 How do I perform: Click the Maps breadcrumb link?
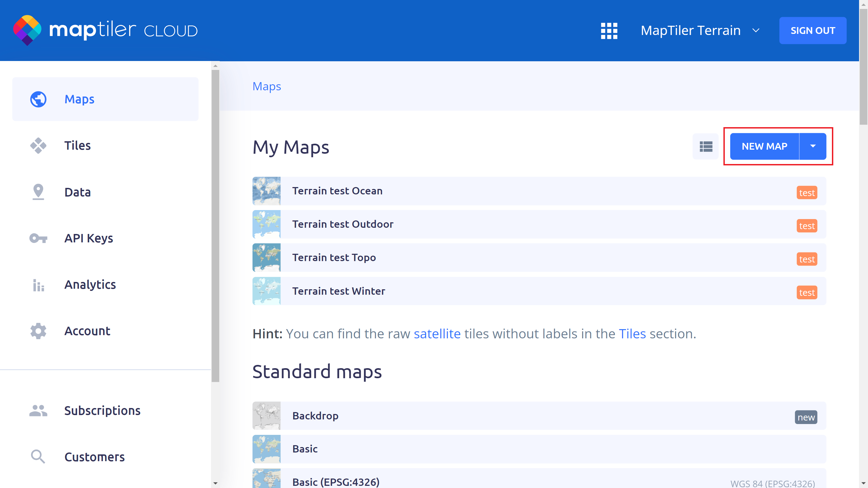pyautogui.click(x=267, y=86)
